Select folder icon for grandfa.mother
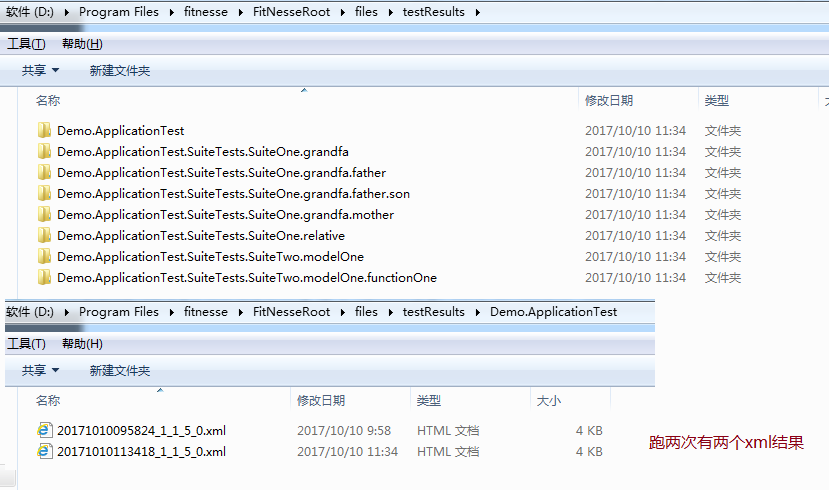Image resolution: width=829 pixels, height=490 pixels. click(44, 215)
